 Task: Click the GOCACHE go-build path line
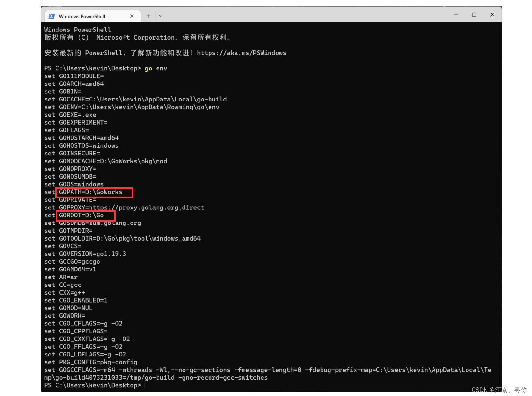point(135,99)
